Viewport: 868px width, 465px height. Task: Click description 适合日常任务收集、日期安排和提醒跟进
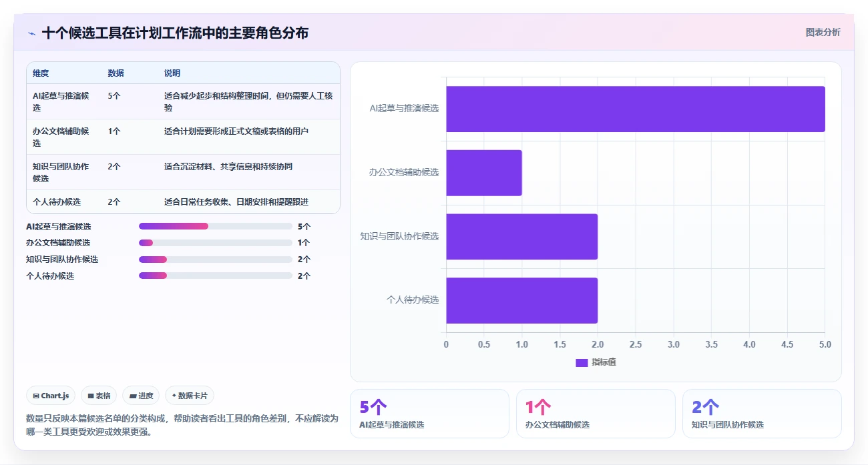[x=236, y=201]
